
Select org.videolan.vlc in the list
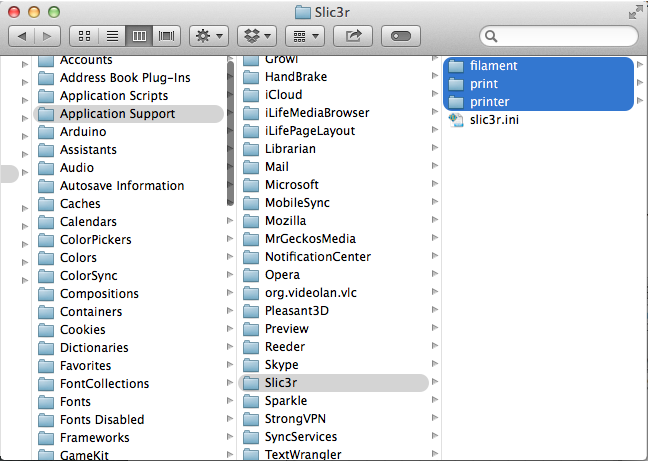pyautogui.click(x=333, y=293)
